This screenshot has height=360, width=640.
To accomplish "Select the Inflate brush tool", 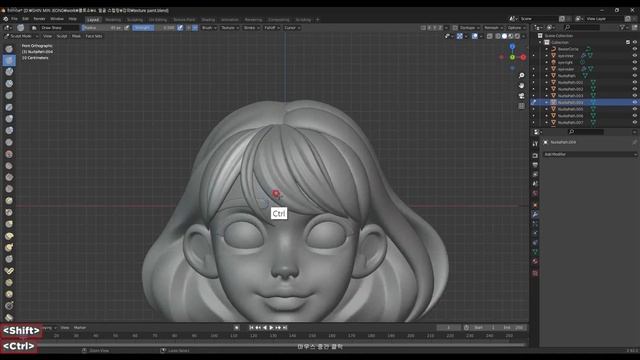I will point(9,119).
